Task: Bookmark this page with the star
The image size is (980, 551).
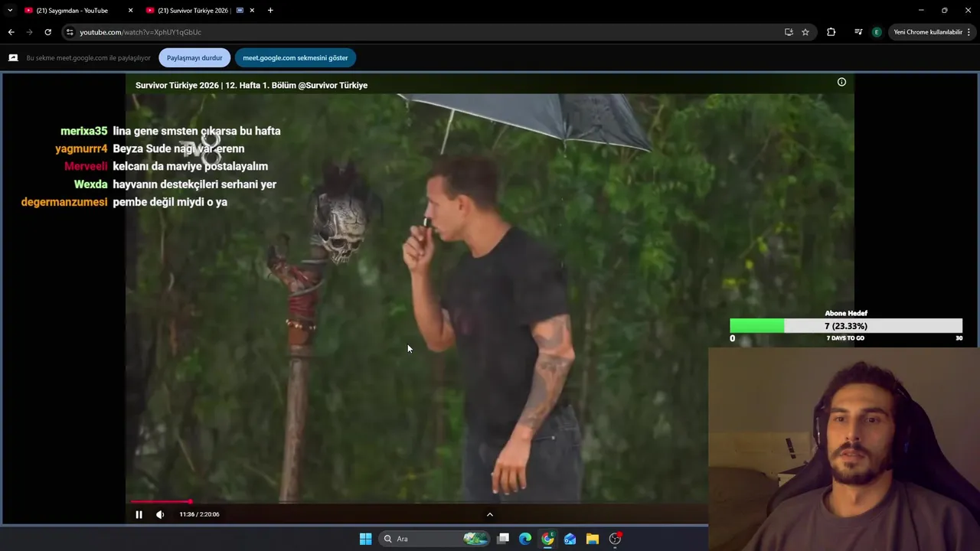Action: (805, 32)
